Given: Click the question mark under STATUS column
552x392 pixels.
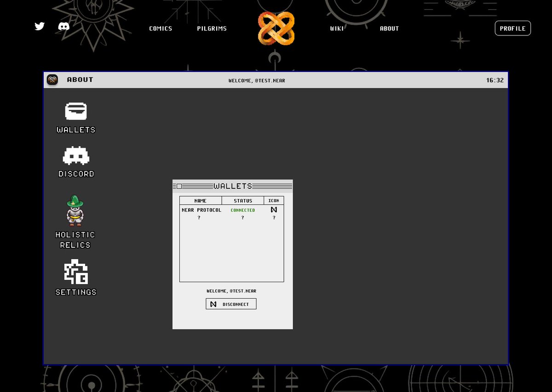Looking at the screenshot, I should point(242,218).
